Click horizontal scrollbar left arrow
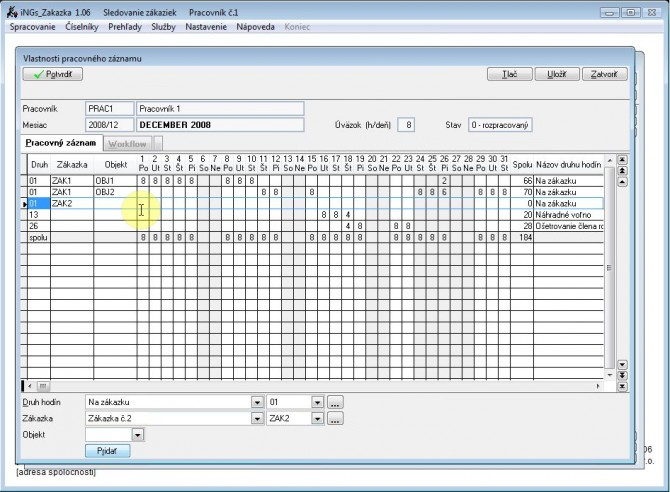 click(x=29, y=386)
